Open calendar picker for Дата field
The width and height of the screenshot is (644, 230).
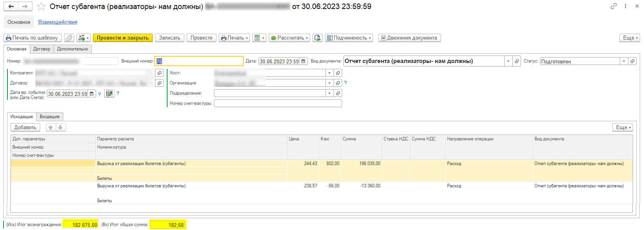(x=303, y=61)
